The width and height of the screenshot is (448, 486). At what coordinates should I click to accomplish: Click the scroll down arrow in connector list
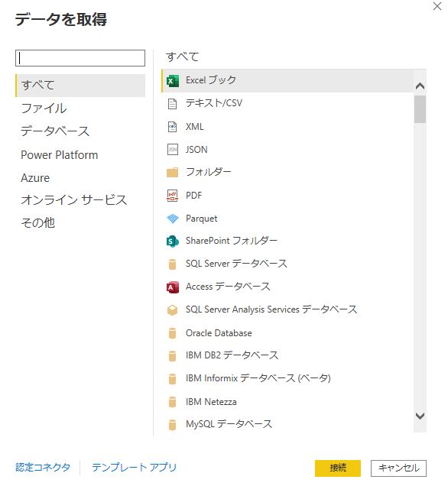click(420, 416)
